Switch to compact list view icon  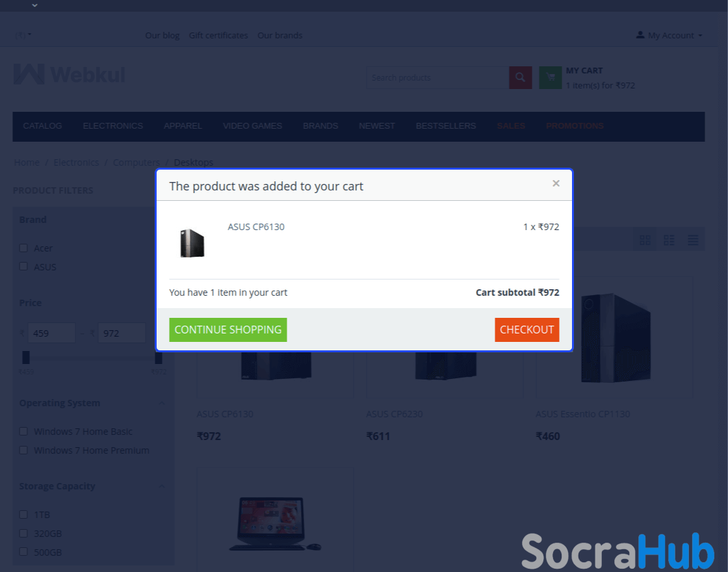pos(693,240)
